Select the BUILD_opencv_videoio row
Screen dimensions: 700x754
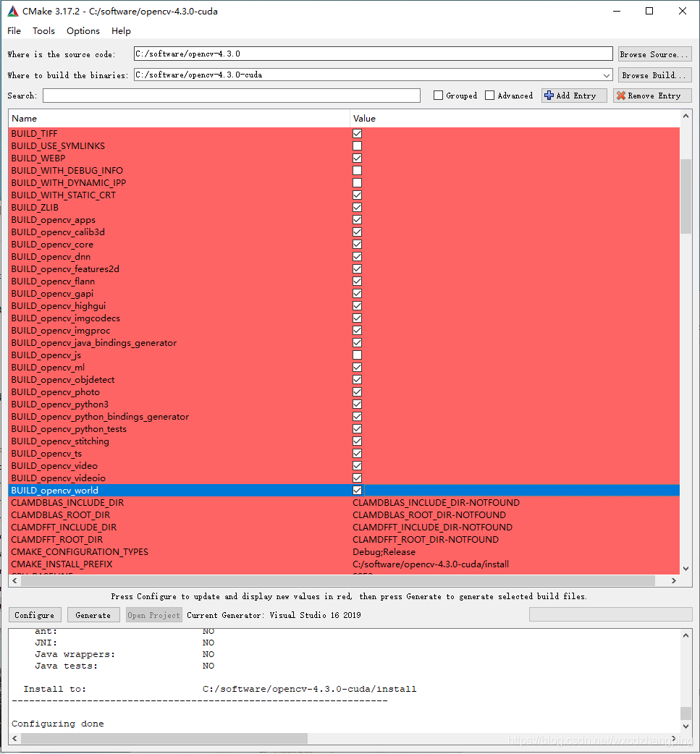pyautogui.click(x=344, y=478)
